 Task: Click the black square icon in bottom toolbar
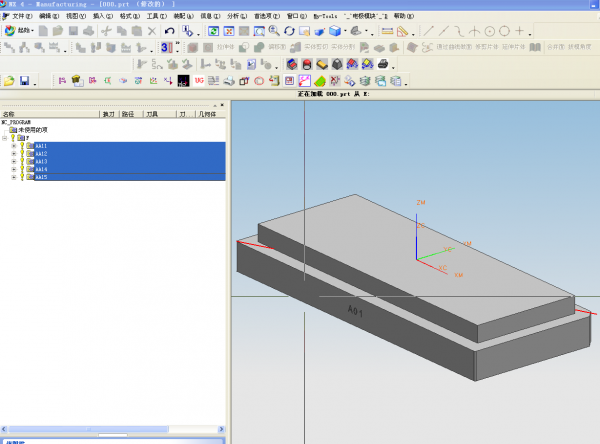point(184,81)
